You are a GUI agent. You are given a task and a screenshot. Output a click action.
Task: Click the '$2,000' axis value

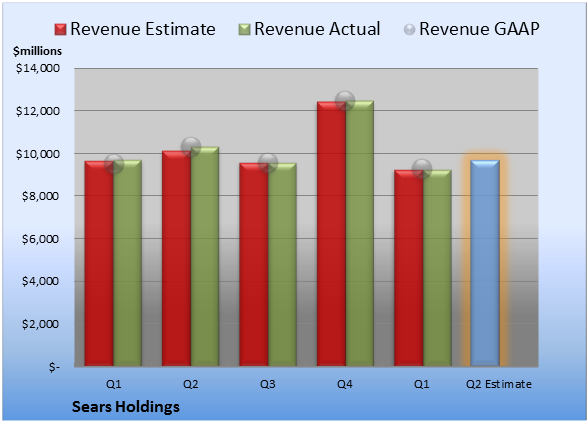41,324
